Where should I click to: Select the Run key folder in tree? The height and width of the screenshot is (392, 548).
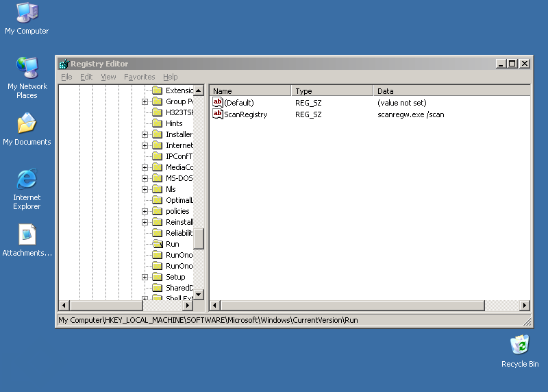pos(172,244)
